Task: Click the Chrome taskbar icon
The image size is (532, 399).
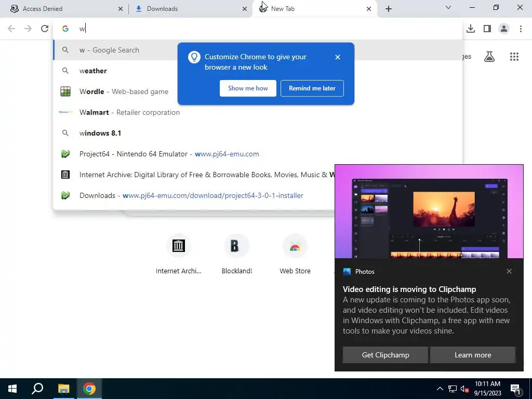Action: [x=89, y=389]
